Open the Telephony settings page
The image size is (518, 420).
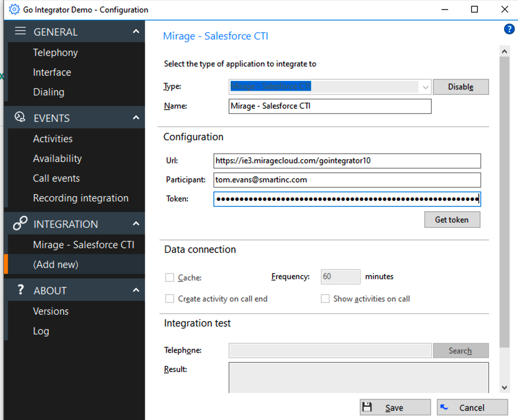click(x=55, y=53)
